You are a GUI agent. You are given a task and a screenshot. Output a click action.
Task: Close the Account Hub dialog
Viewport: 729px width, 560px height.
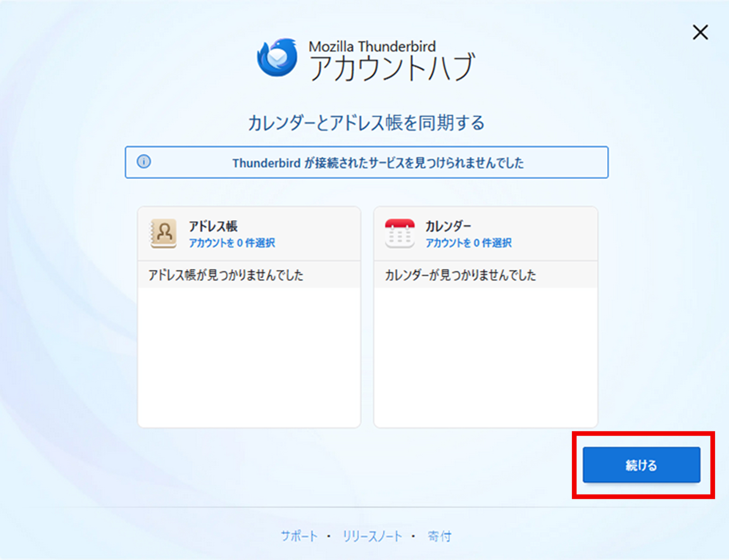[x=700, y=33]
